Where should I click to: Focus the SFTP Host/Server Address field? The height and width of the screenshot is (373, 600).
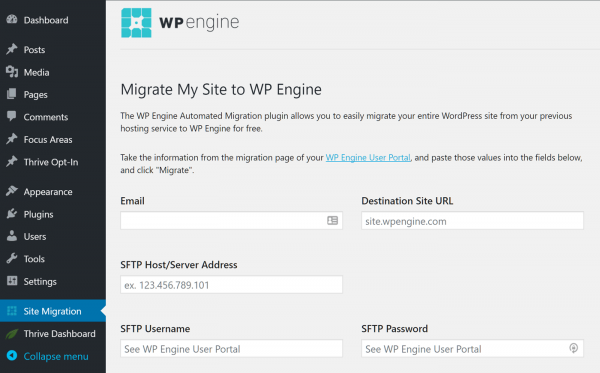232,285
